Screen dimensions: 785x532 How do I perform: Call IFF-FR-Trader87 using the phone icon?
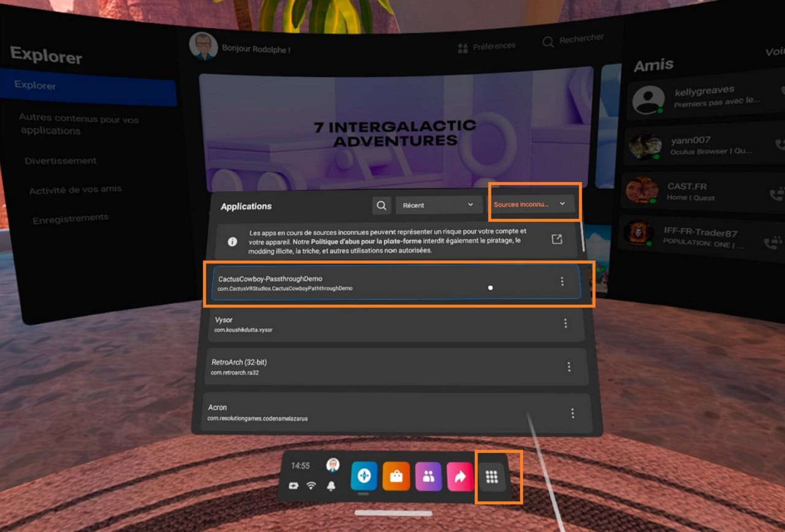774,241
